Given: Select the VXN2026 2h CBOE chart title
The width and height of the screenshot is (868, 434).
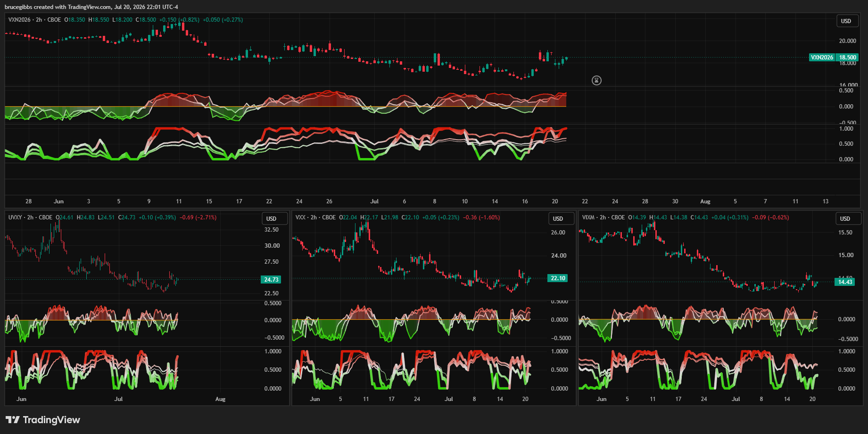Looking at the screenshot, I should [35, 20].
